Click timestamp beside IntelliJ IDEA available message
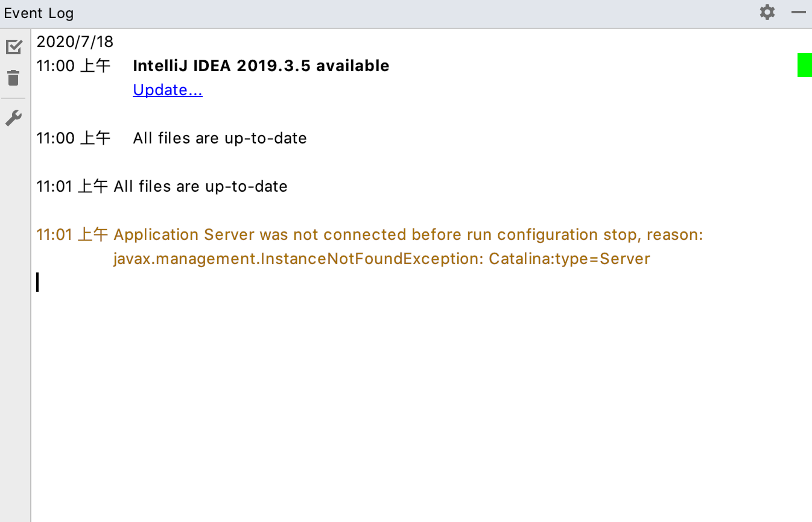This screenshot has height=522, width=812. pyautogui.click(x=74, y=66)
